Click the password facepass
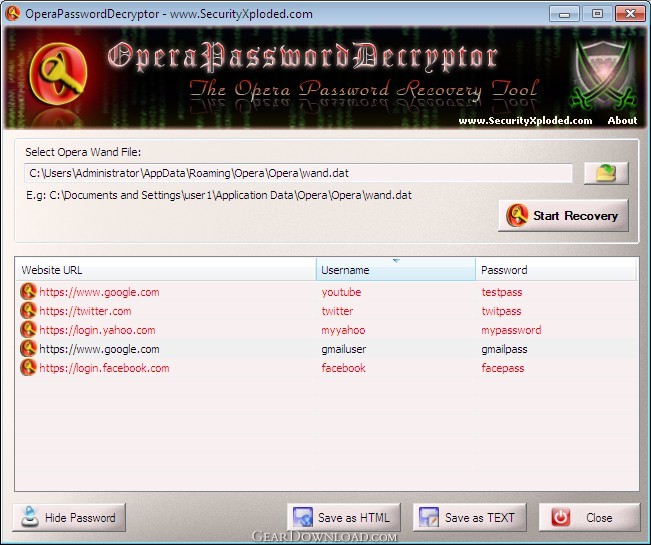The image size is (651, 545). pos(503,369)
